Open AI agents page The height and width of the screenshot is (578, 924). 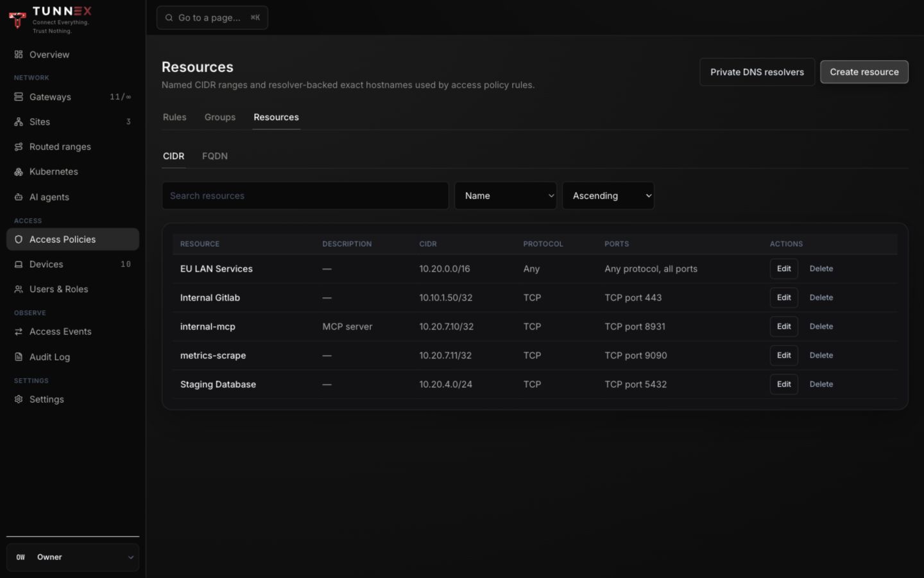[73, 197]
